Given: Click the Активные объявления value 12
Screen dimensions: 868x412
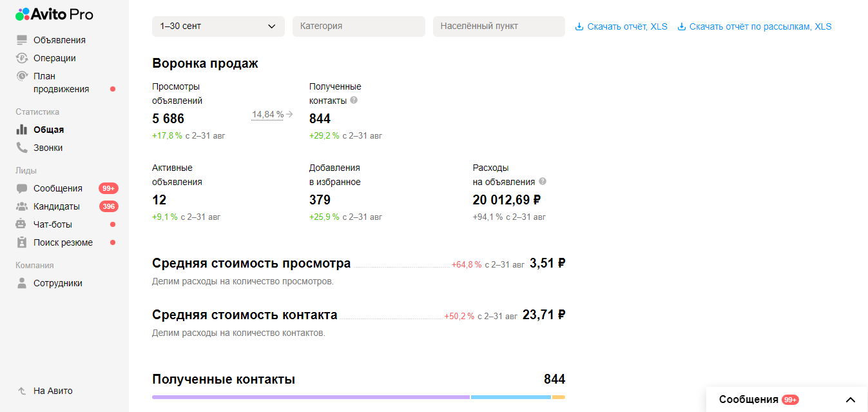Looking at the screenshot, I should tap(159, 200).
